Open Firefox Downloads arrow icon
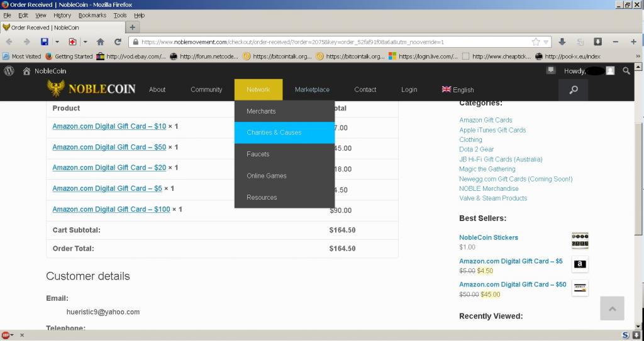644x341 pixels. 562,42
